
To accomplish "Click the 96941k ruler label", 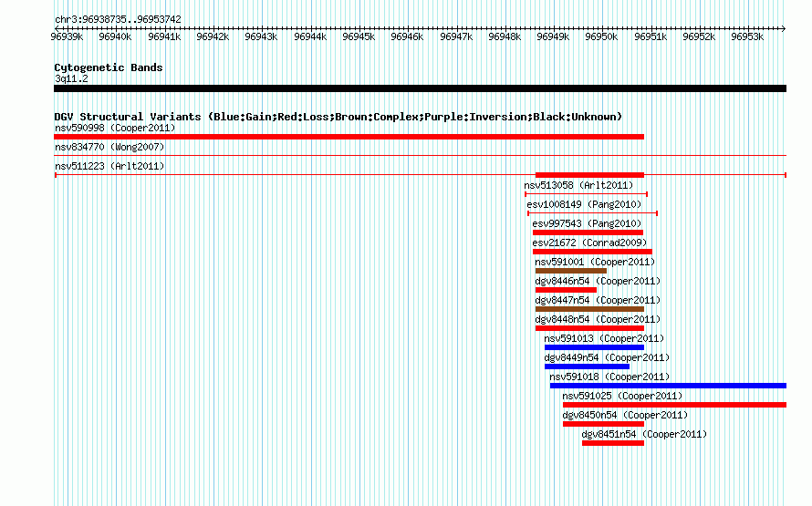I will tap(164, 36).
